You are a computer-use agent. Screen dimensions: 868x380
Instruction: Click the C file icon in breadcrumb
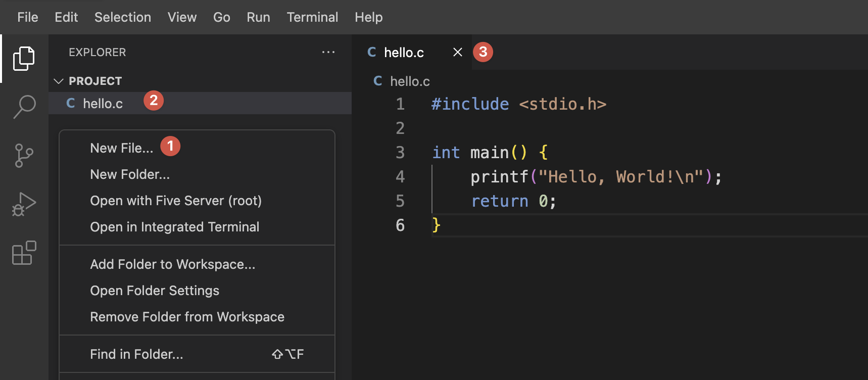(377, 81)
